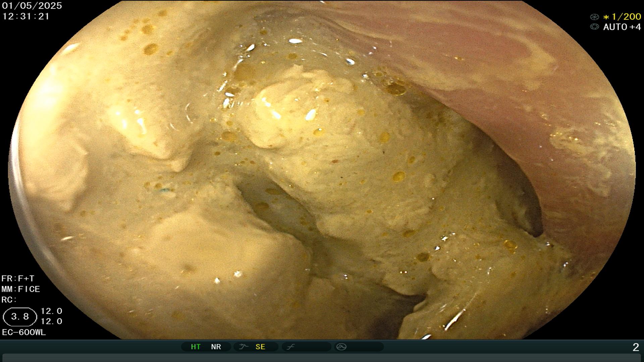Click the endoscopic video image

322,170
